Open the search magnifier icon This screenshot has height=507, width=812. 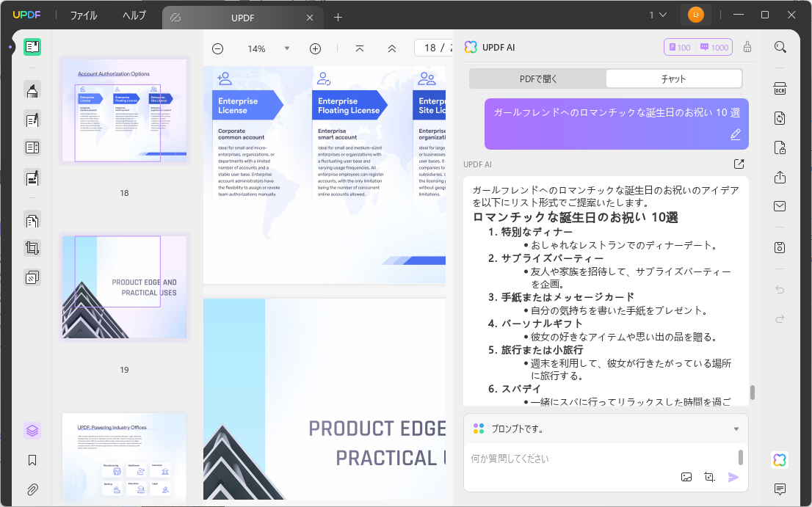coord(780,47)
